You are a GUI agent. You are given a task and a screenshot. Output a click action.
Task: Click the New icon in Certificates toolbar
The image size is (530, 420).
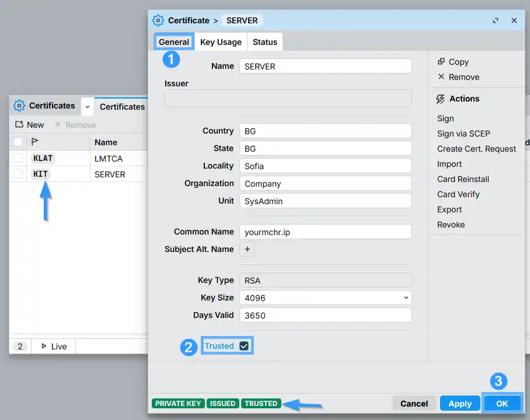pyautogui.click(x=19, y=124)
